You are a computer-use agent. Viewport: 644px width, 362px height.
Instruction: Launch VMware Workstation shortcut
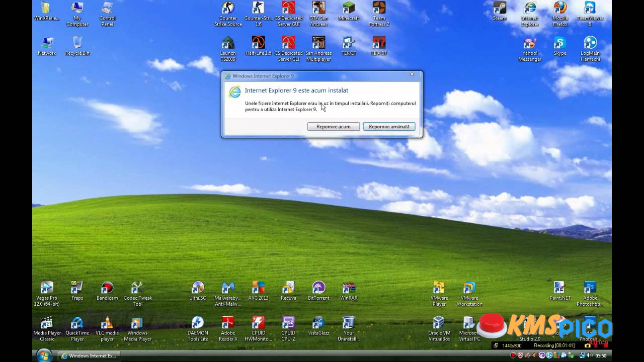[x=469, y=294]
